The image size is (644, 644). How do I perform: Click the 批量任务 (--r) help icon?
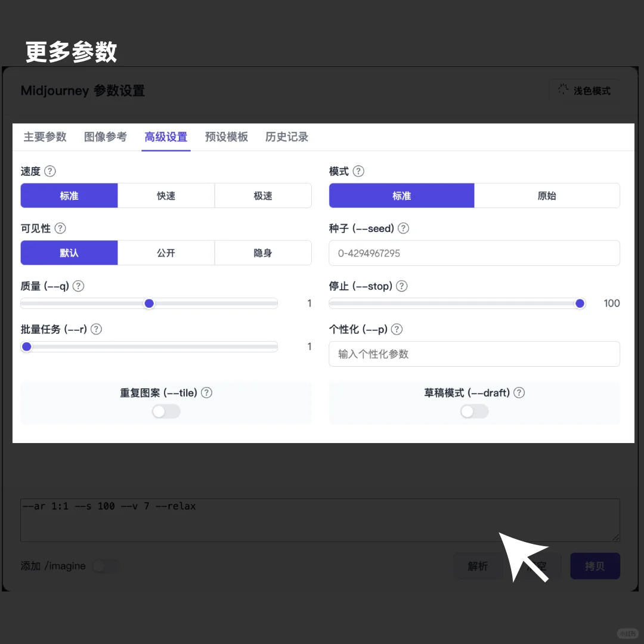coord(96,329)
